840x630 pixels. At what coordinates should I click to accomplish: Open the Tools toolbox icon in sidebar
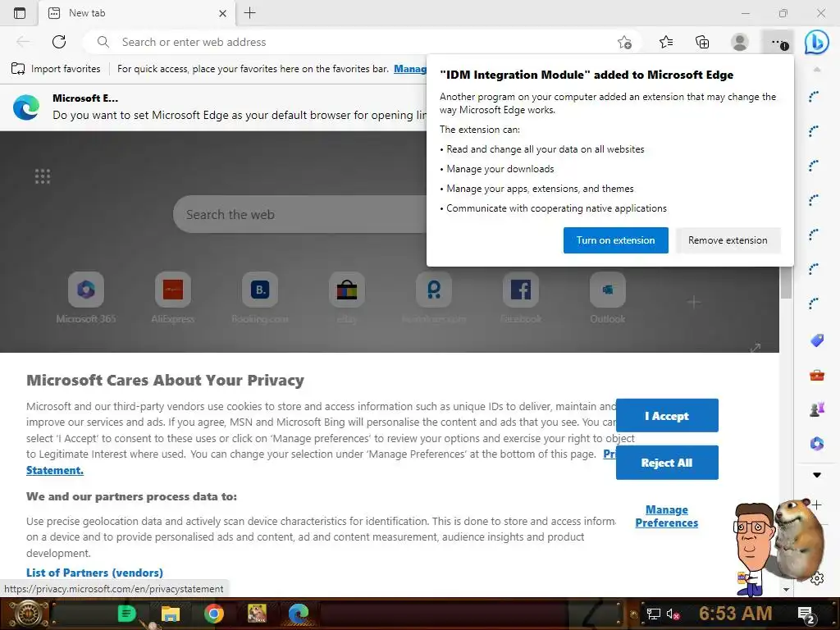[x=816, y=375]
